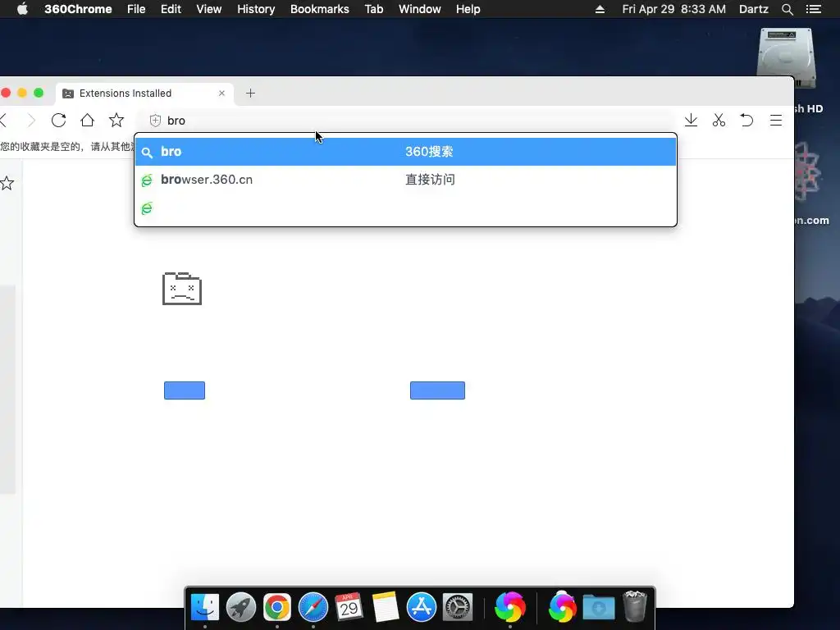Switch to the Extensions Installed tab
This screenshot has height=630, width=840.
[144, 94]
